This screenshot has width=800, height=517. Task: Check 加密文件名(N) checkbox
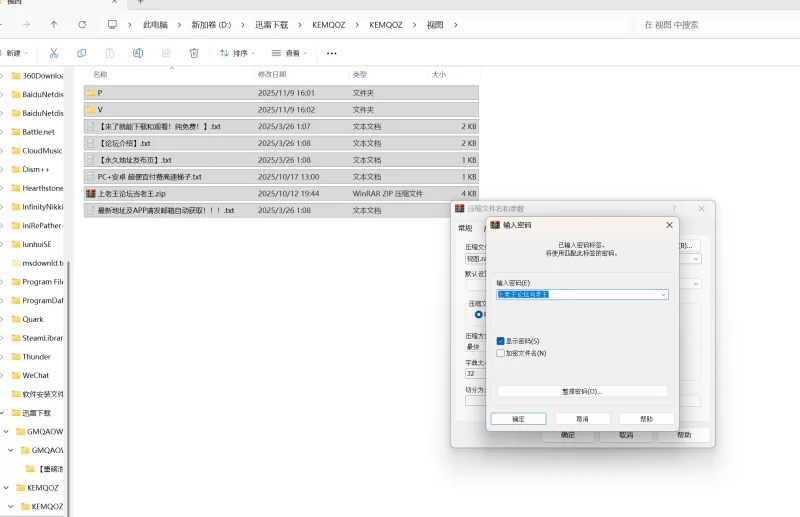501,353
